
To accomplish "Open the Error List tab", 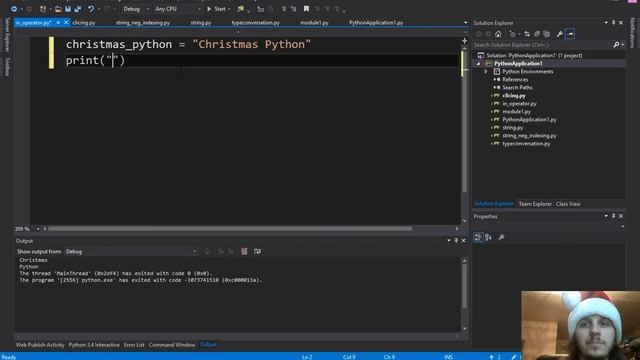I will click(134, 345).
